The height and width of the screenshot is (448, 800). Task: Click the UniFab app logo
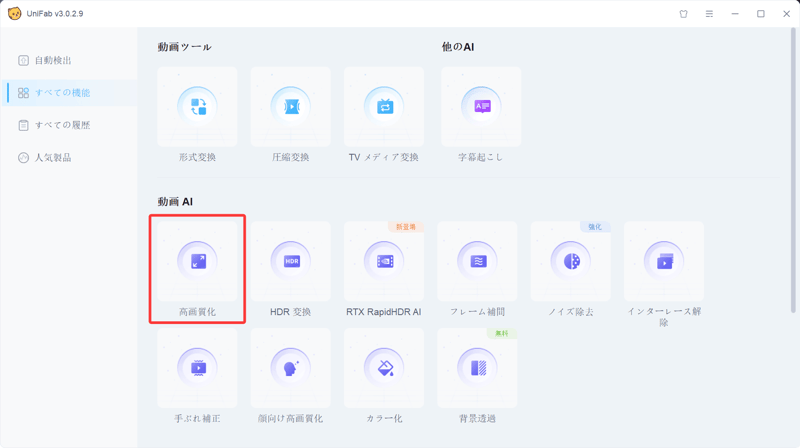[x=14, y=13]
